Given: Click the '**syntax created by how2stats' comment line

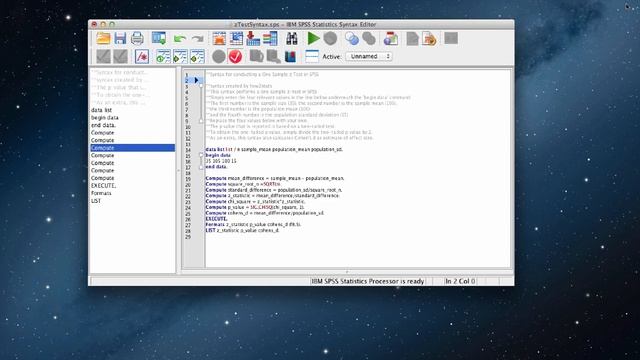Looking at the screenshot, I should 239,86.
